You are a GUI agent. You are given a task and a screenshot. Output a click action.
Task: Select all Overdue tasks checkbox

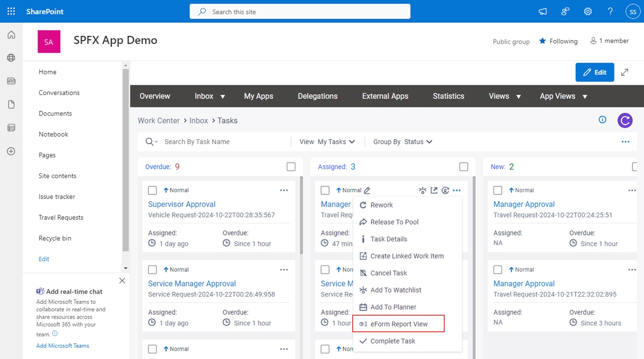(x=291, y=167)
